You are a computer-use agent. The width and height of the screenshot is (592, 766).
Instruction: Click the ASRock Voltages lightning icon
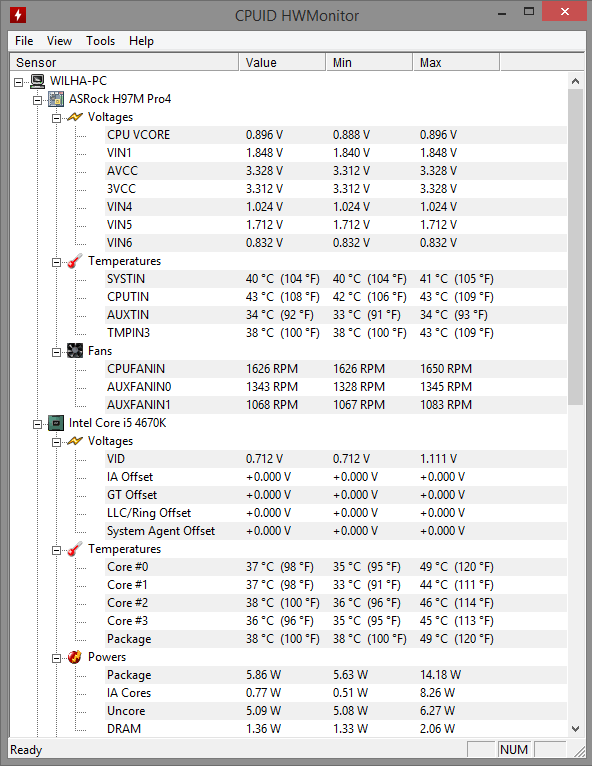[x=75, y=117]
